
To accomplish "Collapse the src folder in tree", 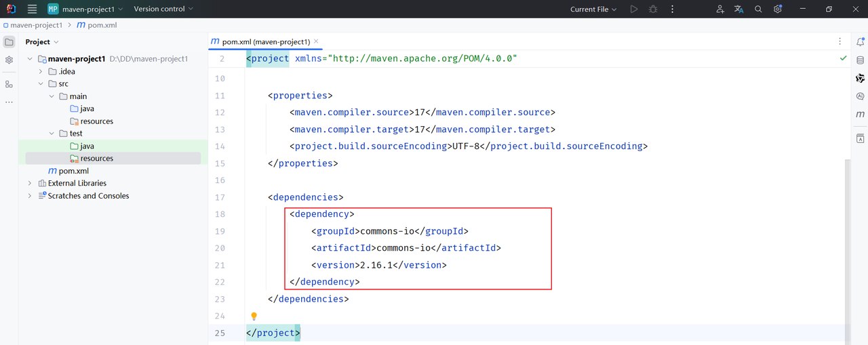I will click(41, 84).
